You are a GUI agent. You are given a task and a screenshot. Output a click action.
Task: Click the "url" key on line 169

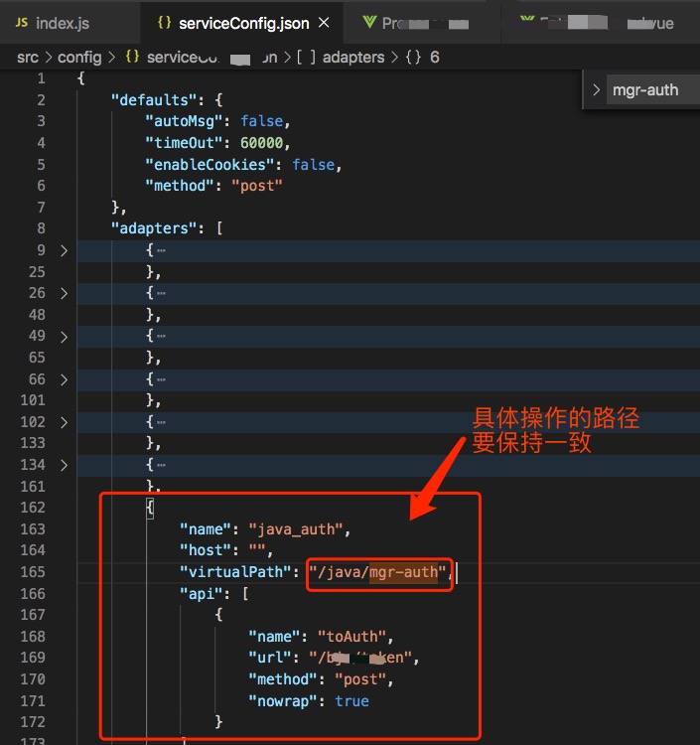point(270,658)
